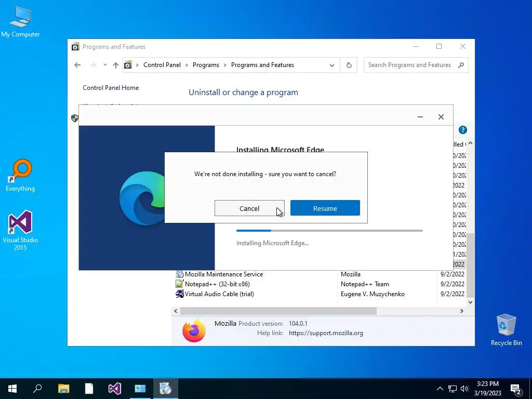Open the taskbar clock and date

click(x=487, y=389)
